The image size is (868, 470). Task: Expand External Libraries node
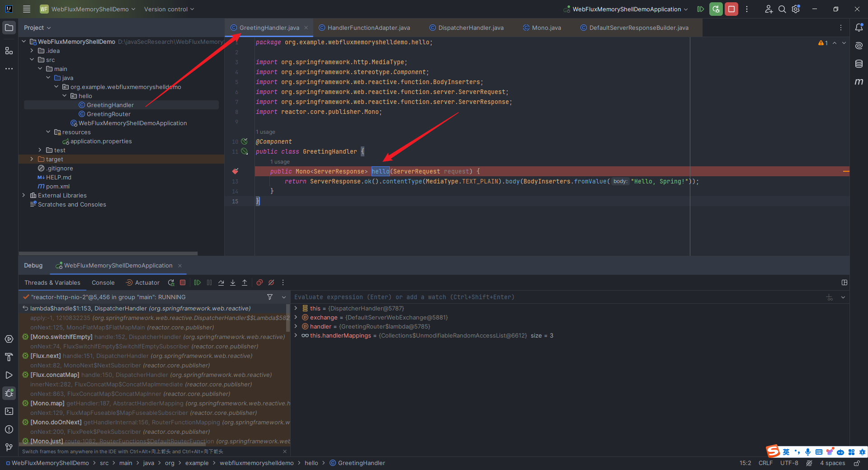24,195
